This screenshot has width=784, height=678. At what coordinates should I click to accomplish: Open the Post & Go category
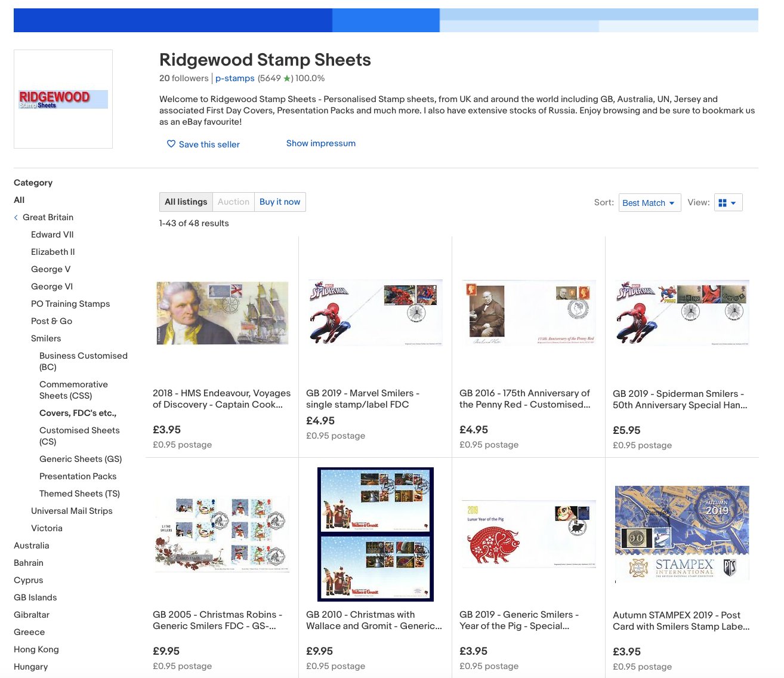pyautogui.click(x=51, y=321)
